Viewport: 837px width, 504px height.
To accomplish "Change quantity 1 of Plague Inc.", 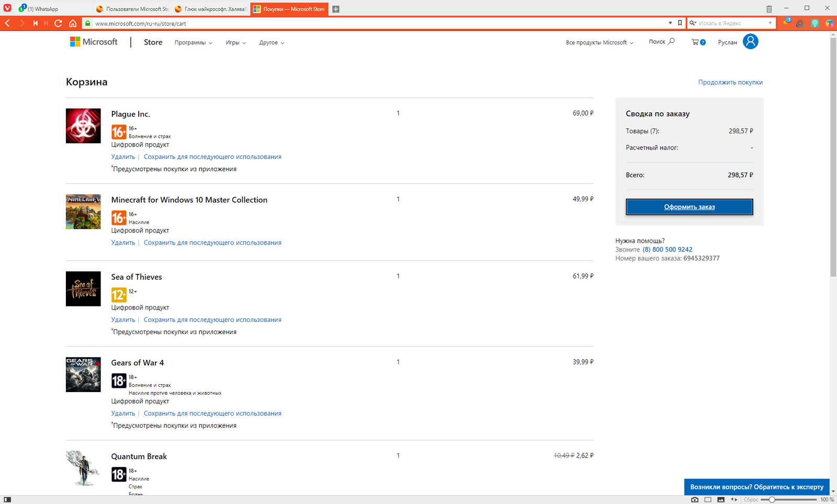I will tap(398, 113).
